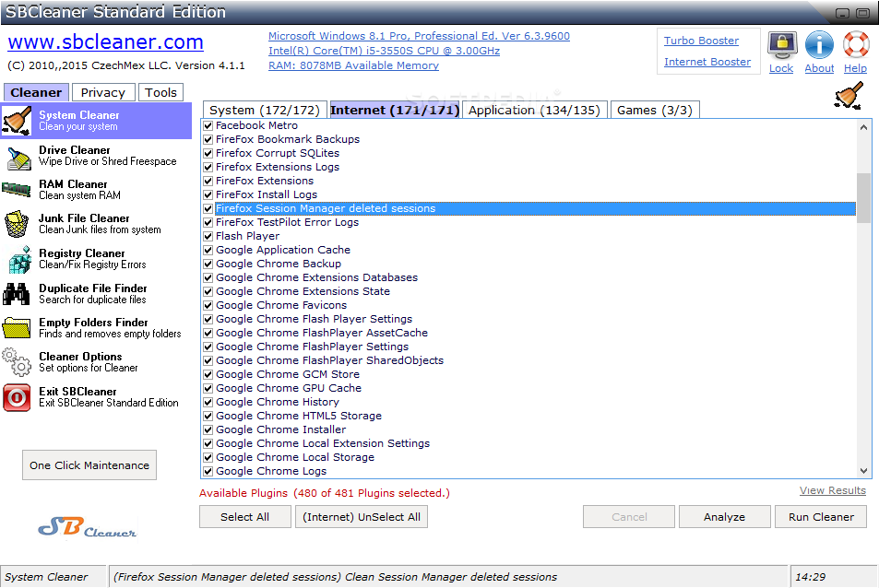Screen dimensions: 879x588
Task: Open the View Results link
Action: point(833,490)
